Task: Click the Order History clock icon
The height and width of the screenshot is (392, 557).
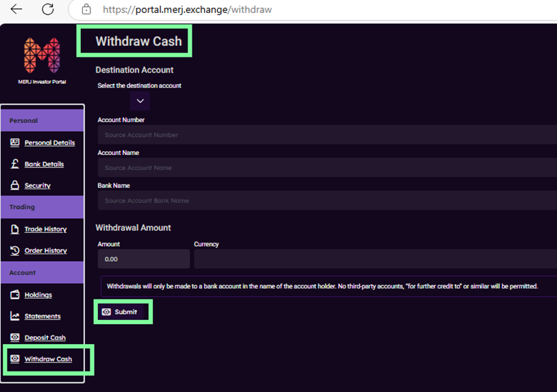Action: pos(15,251)
